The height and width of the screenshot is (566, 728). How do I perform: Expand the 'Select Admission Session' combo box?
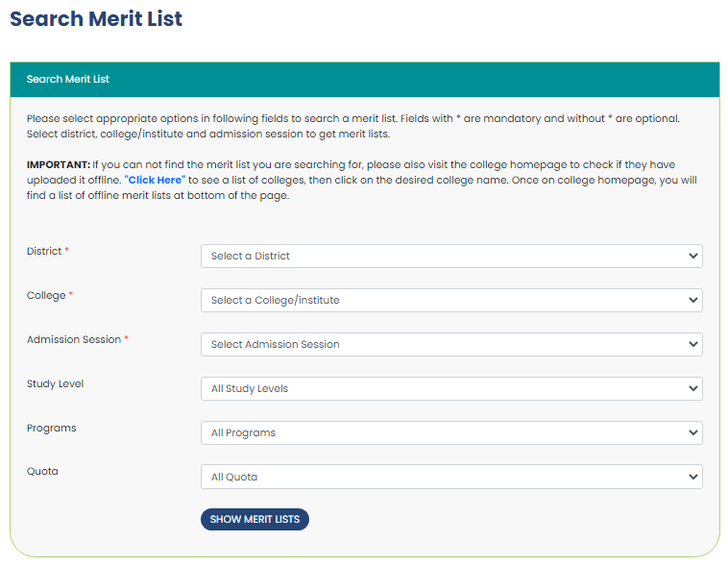(442, 345)
